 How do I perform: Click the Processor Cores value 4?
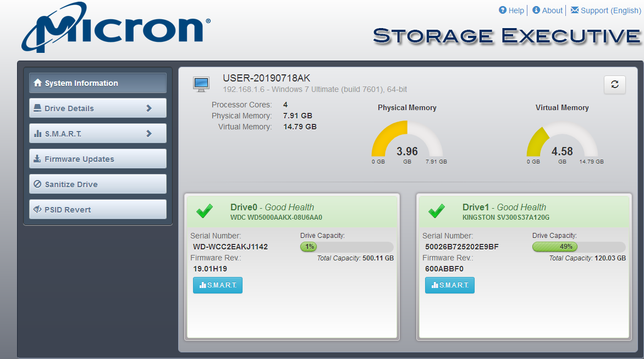point(285,105)
